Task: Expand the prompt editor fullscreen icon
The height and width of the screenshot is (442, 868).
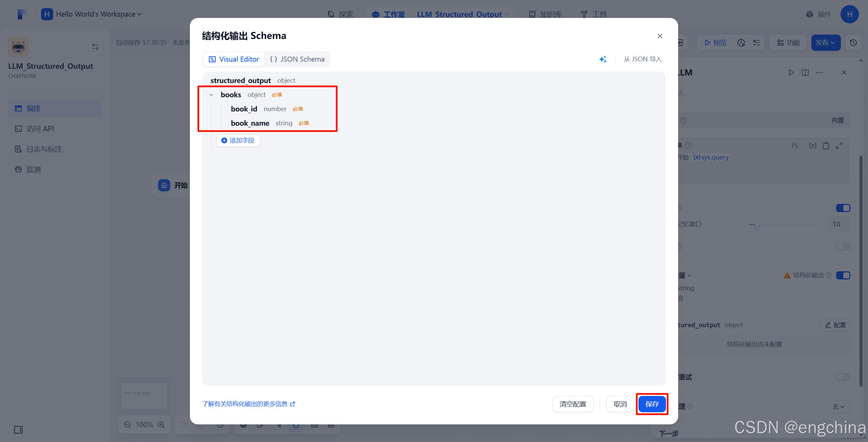Action: (839, 146)
